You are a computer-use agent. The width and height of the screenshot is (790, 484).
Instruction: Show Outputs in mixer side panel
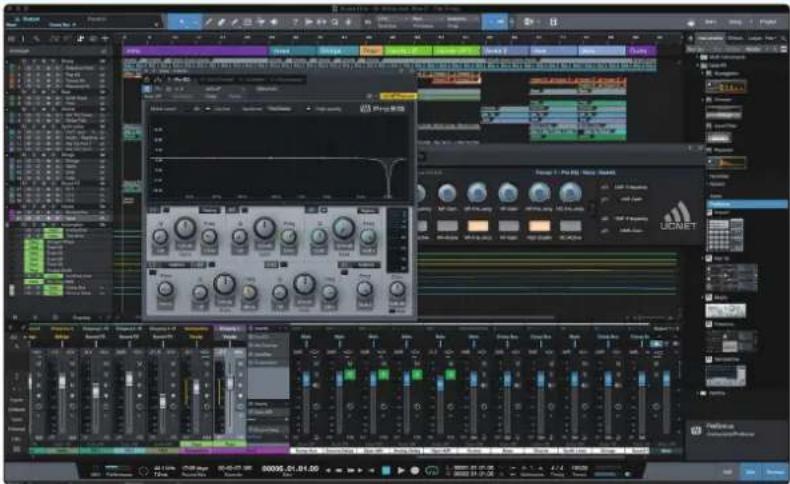pyautogui.click(x=16, y=410)
